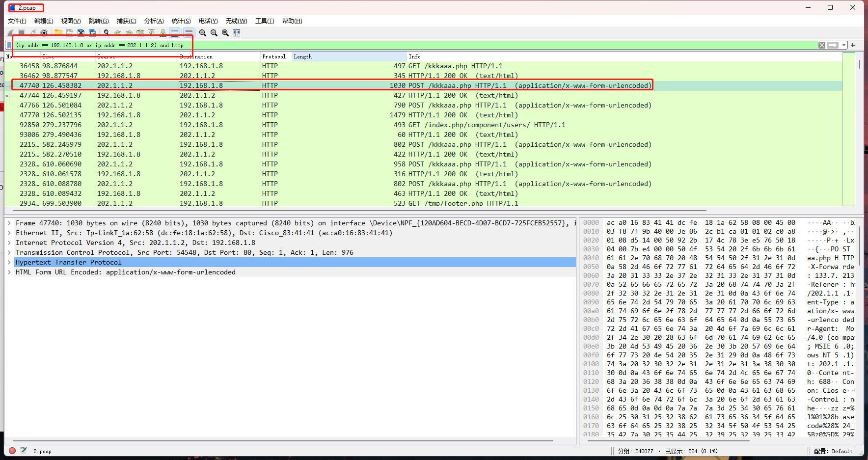
Task: Stop the running capture
Action: (22, 33)
